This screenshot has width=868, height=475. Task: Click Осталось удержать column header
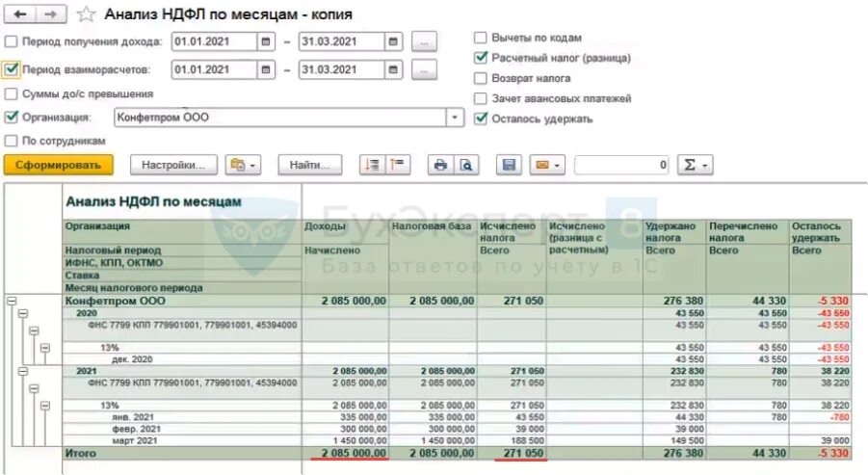820,232
